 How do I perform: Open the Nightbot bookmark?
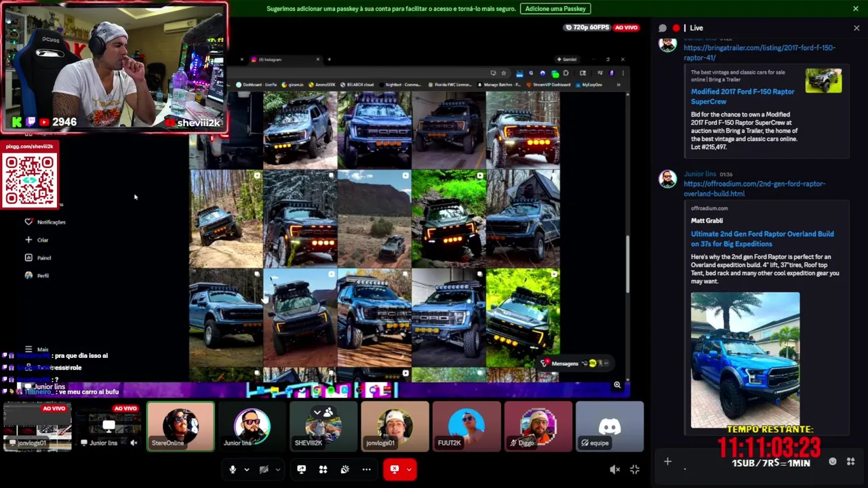point(401,85)
